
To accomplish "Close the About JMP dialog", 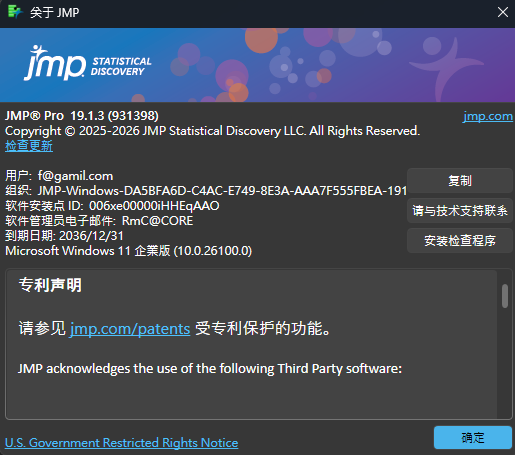I will pos(503,12).
